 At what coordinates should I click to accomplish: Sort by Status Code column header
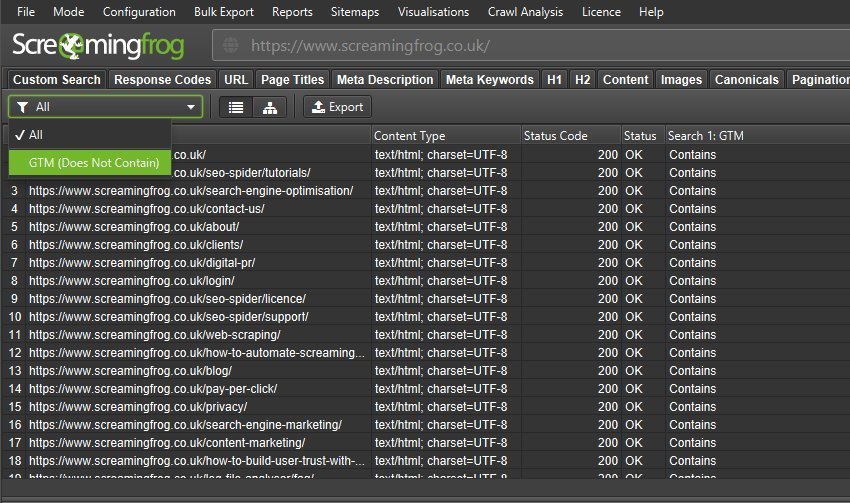[x=557, y=136]
